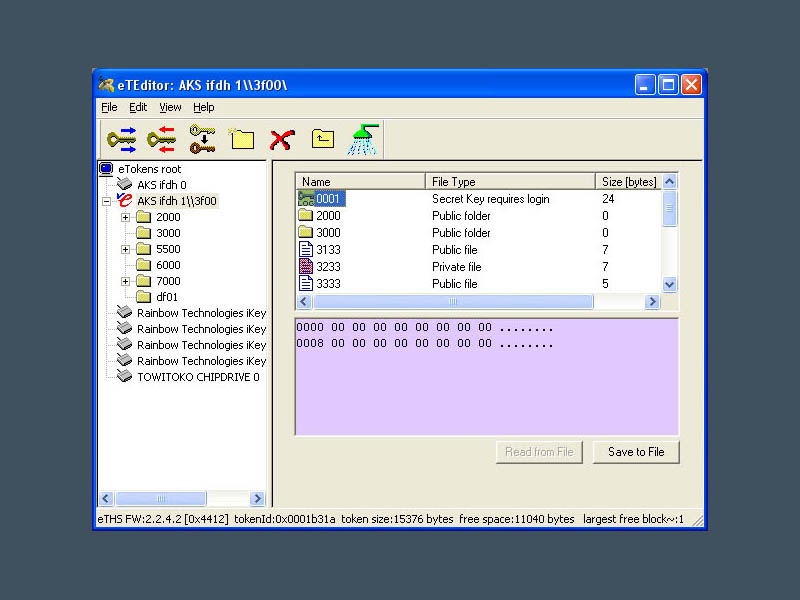Viewport: 800px width, 600px height.
Task: Click file list horizontal scroll right arrow
Action: (x=652, y=302)
